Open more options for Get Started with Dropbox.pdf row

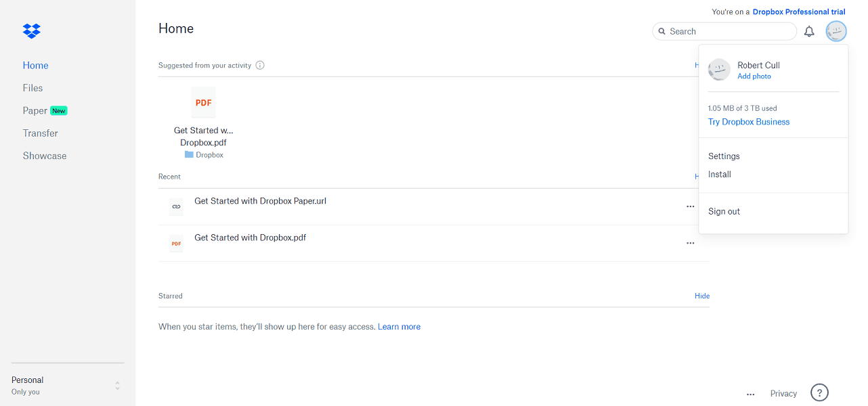690,243
